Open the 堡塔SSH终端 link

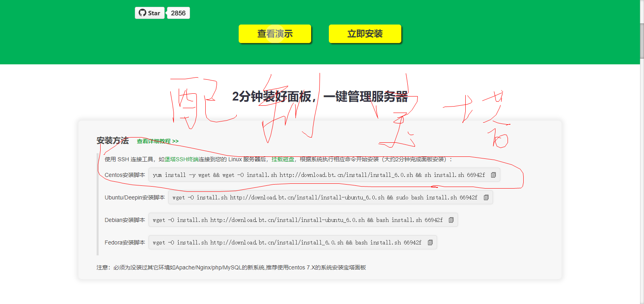[182, 159]
